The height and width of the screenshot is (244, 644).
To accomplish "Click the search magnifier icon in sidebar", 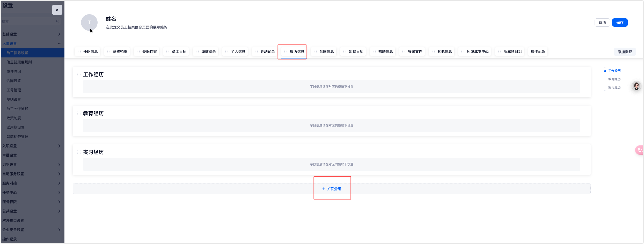I will coord(57,21).
